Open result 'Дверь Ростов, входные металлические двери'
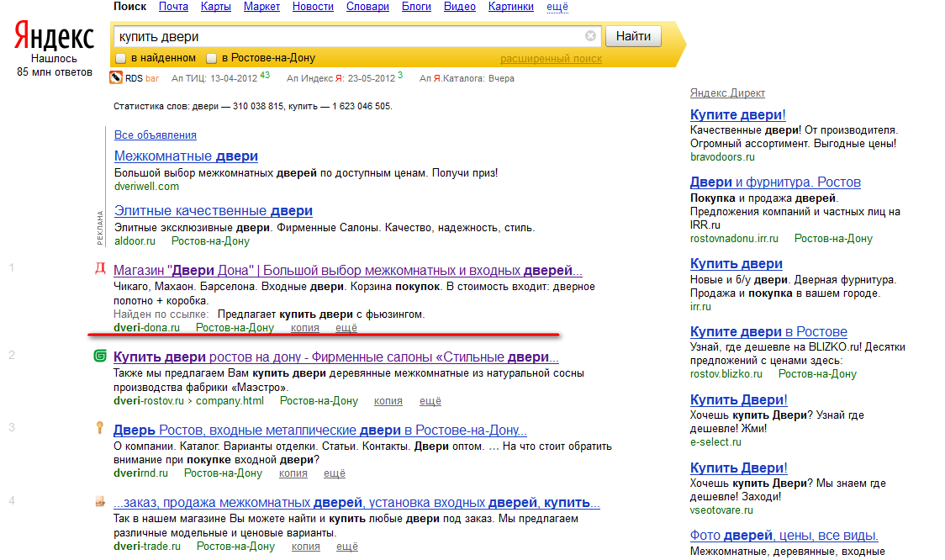 click(320, 431)
